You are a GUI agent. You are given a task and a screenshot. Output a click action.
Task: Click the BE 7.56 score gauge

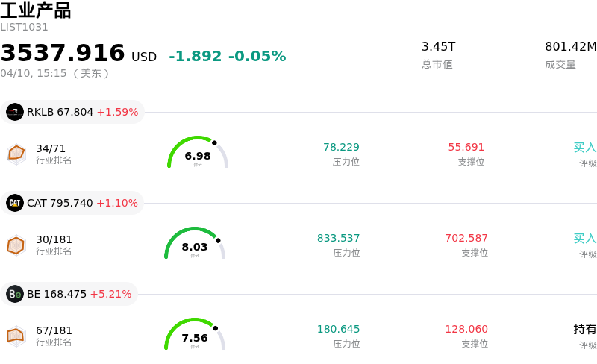click(x=195, y=335)
